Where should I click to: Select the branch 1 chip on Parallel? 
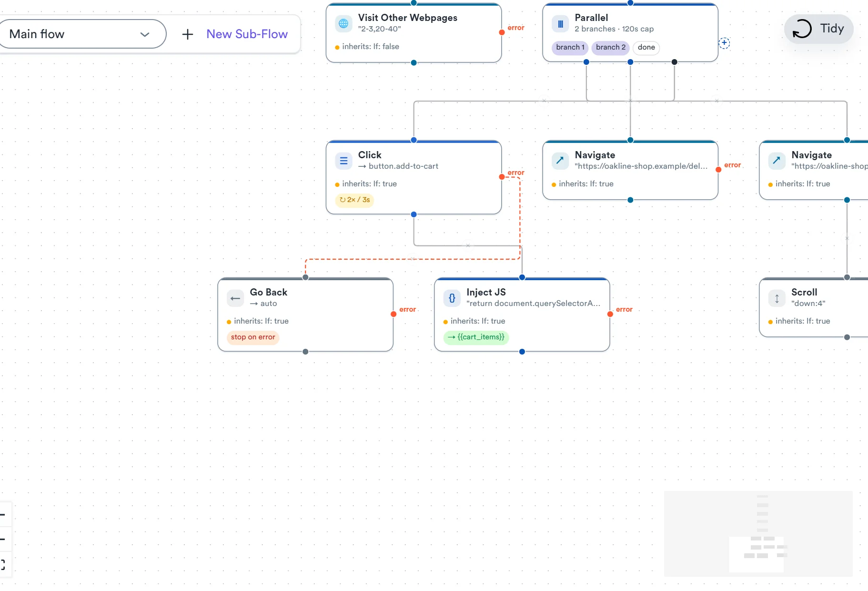(x=570, y=47)
